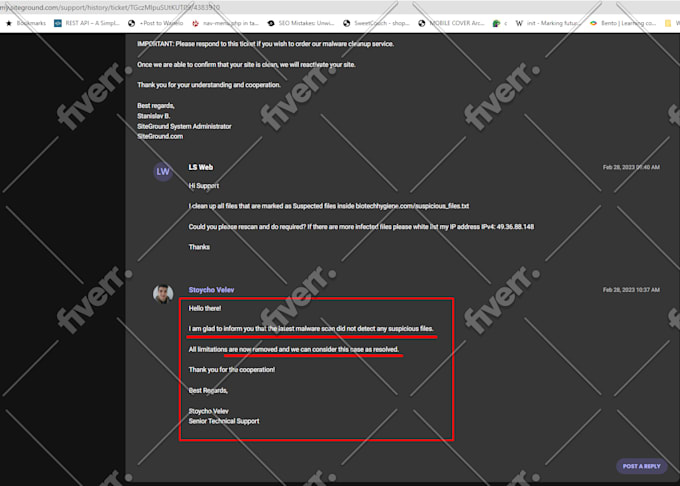Image resolution: width=680 pixels, height=486 pixels.
Task: Open the MOBILE COVER bookmark
Action: [x=451, y=23]
